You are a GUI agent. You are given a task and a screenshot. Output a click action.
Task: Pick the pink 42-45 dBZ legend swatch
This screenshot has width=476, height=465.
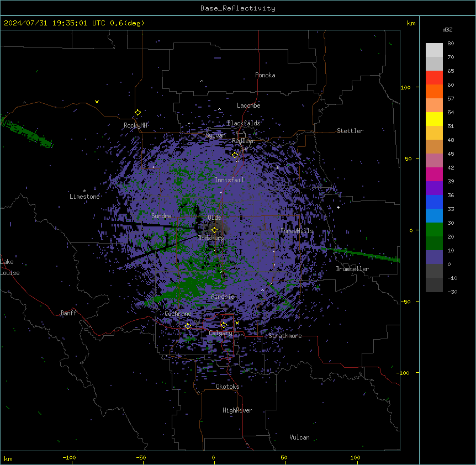coord(434,161)
